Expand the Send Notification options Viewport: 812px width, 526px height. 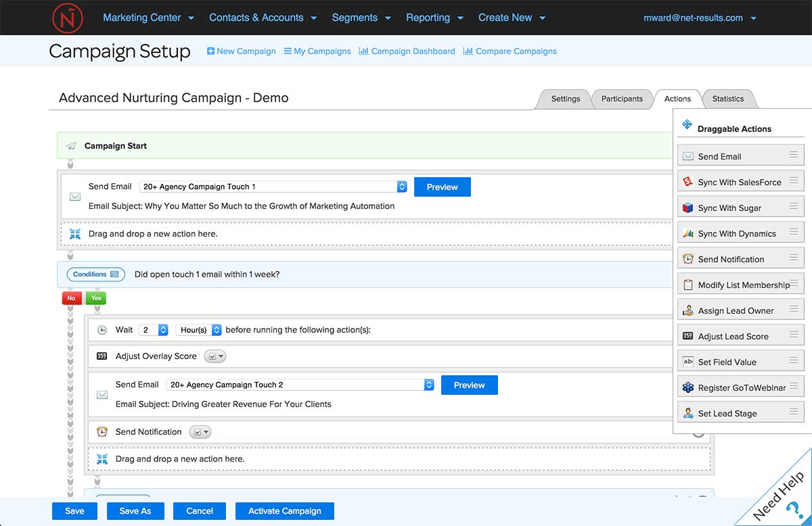coord(200,432)
